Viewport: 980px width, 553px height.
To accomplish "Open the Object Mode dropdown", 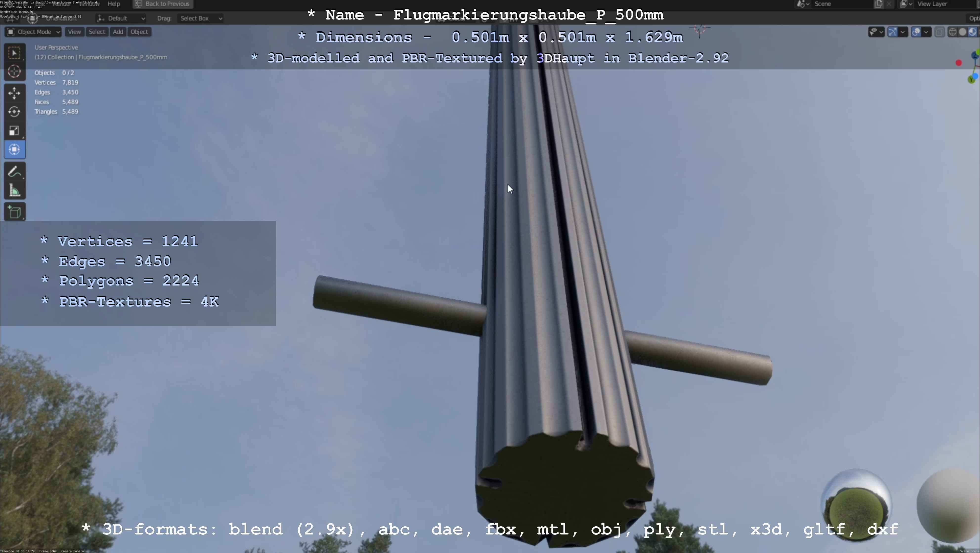I will pyautogui.click(x=33, y=32).
